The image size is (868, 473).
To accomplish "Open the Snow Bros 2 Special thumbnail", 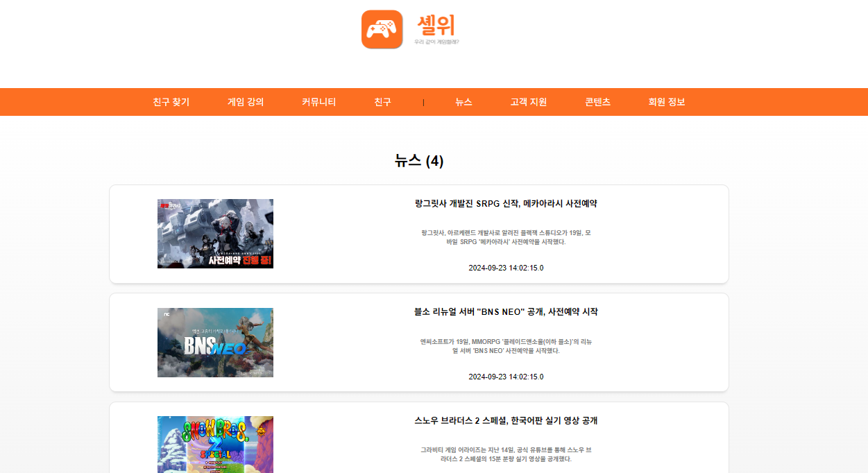I will (215, 445).
